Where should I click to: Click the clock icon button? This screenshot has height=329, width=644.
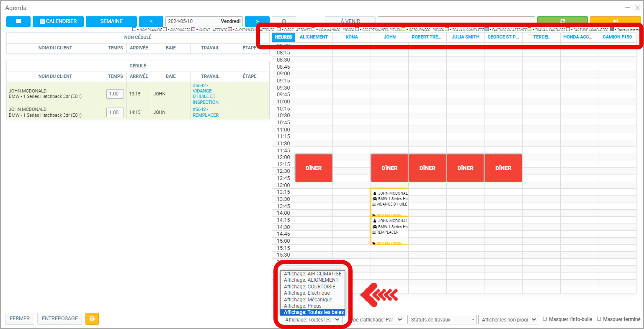283,20
